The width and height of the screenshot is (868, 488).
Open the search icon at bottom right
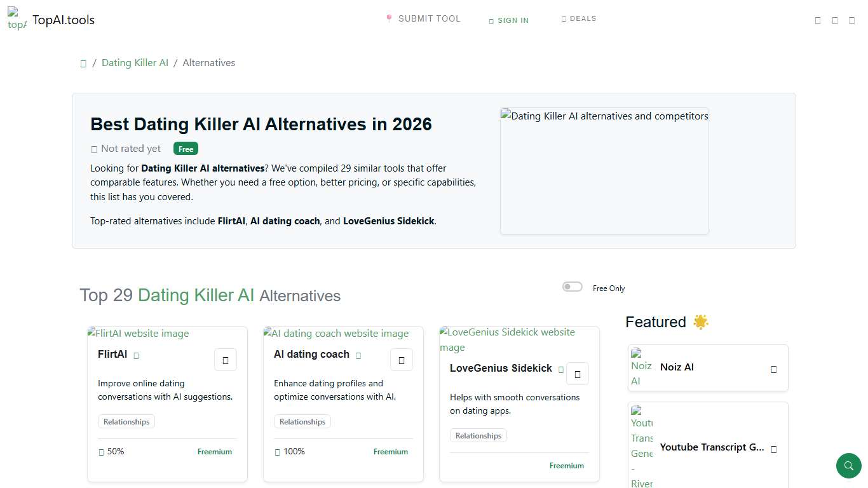pyautogui.click(x=848, y=465)
